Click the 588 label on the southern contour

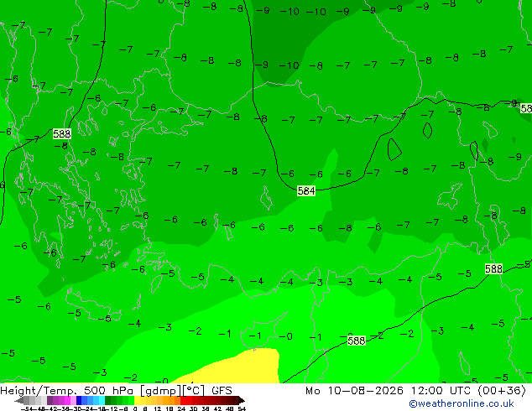[x=357, y=341]
